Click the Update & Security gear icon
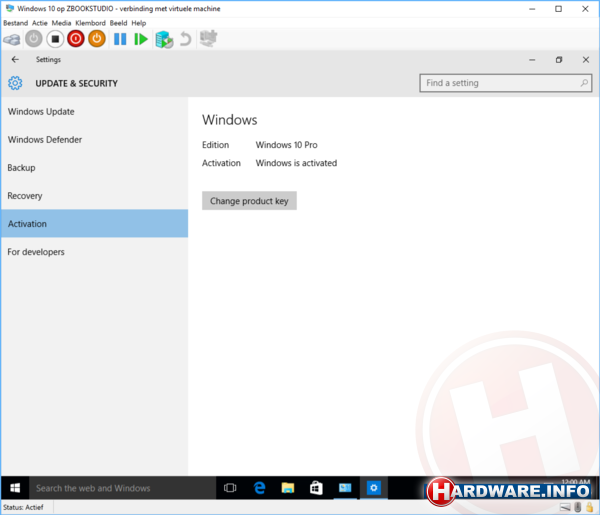This screenshot has width=600, height=515. click(x=15, y=83)
